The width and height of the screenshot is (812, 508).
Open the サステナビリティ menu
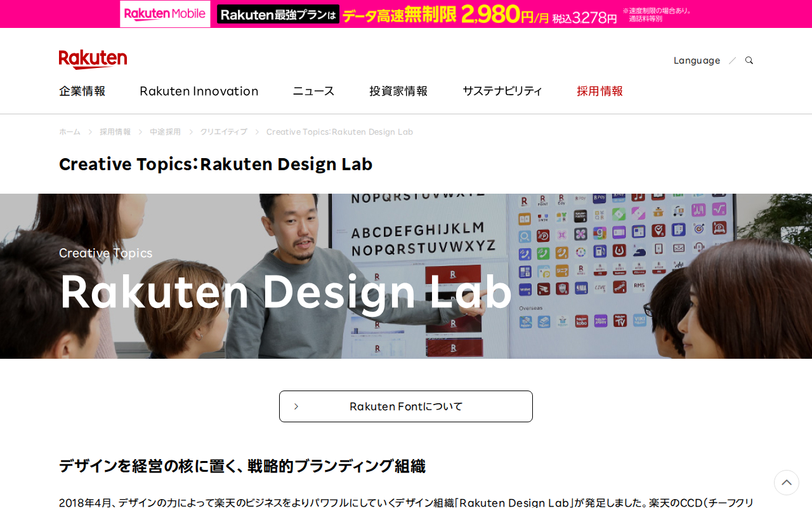pyautogui.click(x=502, y=91)
